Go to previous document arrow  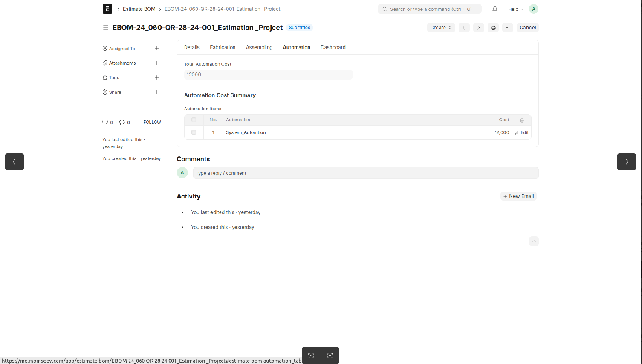pos(464,28)
